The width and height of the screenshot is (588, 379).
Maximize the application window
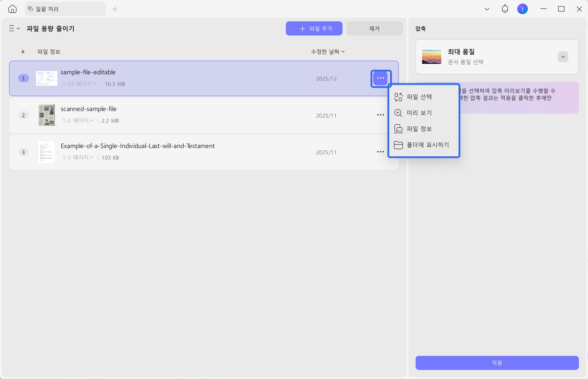pos(561,9)
